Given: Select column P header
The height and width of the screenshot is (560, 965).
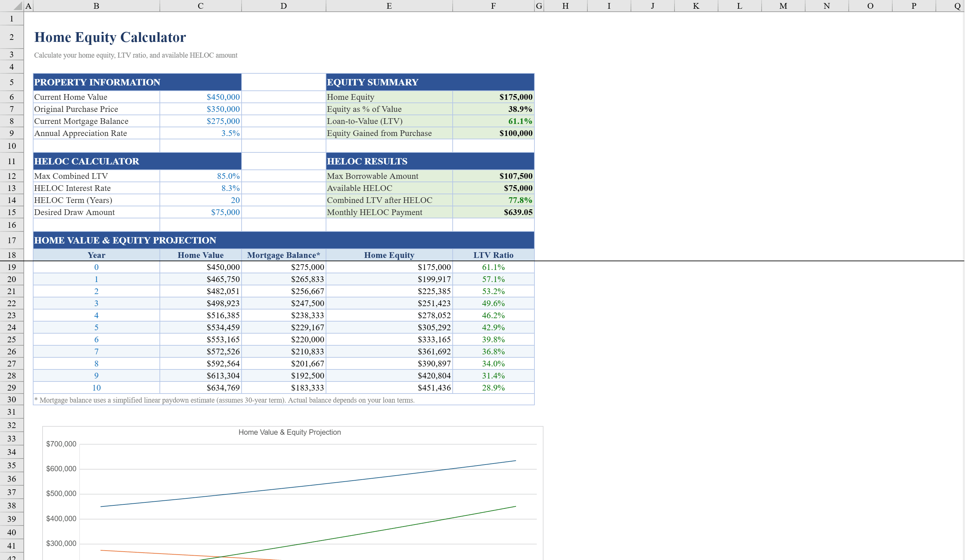Looking at the screenshot, I should click(914, 6).
